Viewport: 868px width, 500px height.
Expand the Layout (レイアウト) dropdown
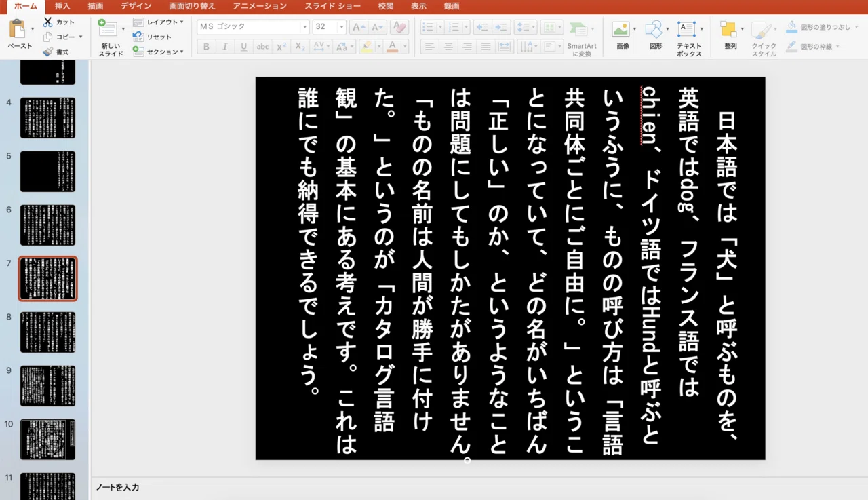pyautogui.click(x=182, y=22)
